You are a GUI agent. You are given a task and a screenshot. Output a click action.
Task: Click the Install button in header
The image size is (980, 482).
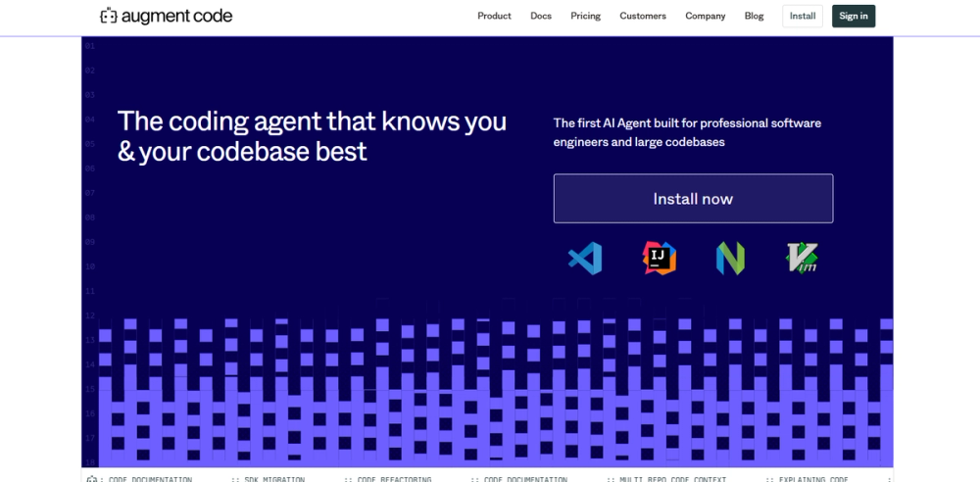(x=803, y=17)
